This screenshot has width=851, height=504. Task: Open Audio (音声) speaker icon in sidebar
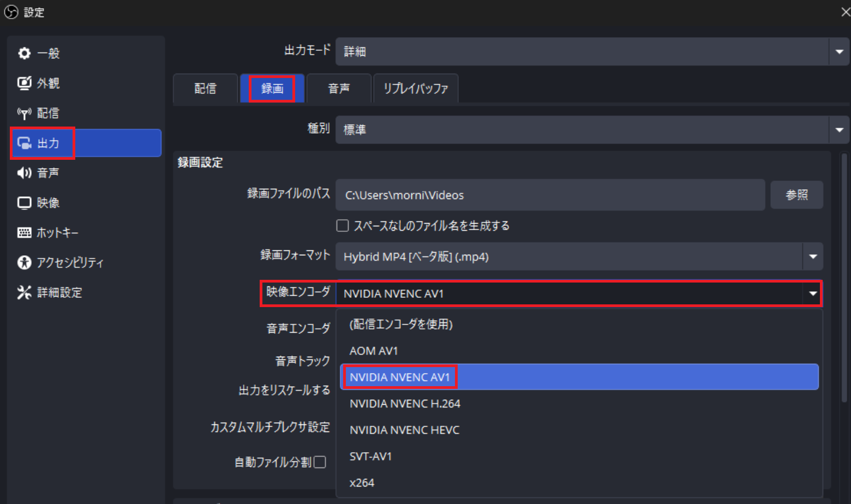click(x=25, y=173)
